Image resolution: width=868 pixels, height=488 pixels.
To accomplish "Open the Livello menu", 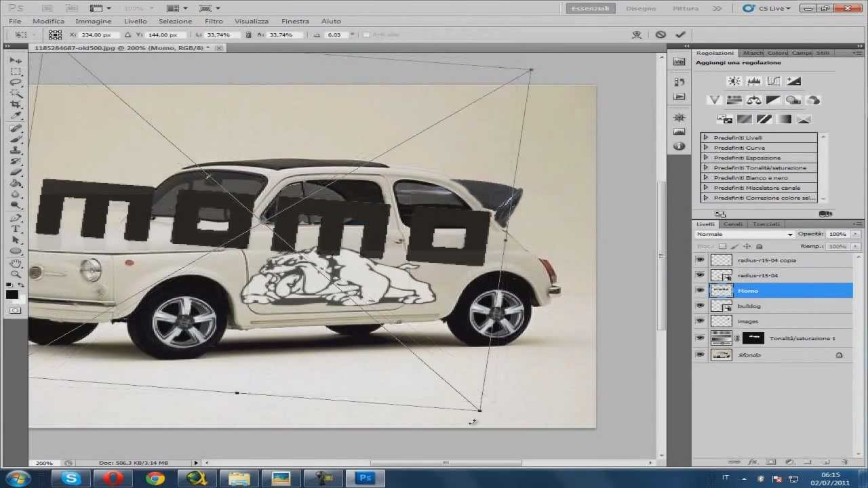I will pyautogui.click(x=135, y=21).
